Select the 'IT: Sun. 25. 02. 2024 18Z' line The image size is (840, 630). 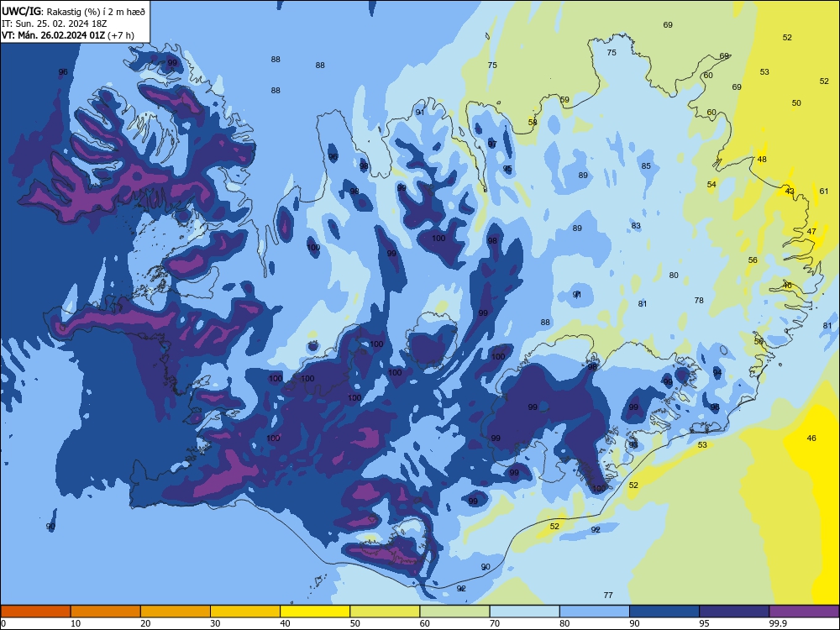pyautogui.click(x=54, y=24)
